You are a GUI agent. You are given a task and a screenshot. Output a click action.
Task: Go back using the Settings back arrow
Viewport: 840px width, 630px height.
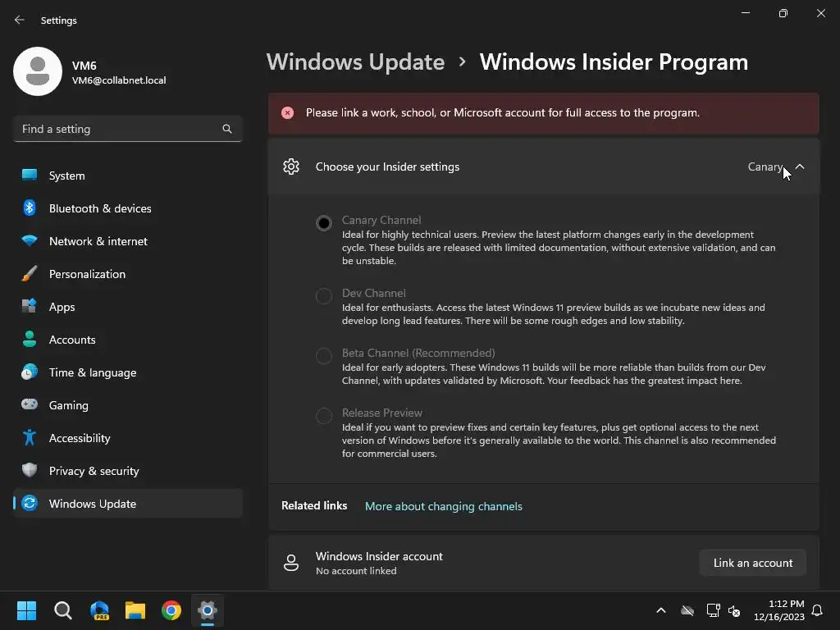[x=20, y=20]
